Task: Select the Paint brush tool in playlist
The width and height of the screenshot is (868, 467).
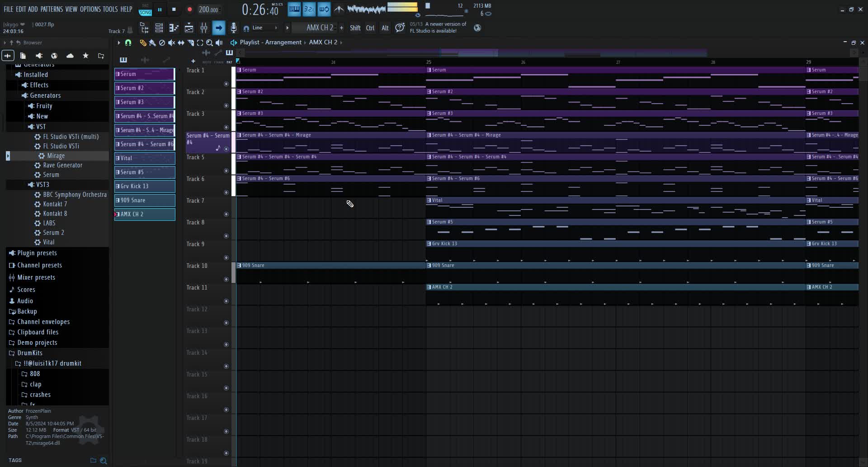Action: [x=152, y=43]
